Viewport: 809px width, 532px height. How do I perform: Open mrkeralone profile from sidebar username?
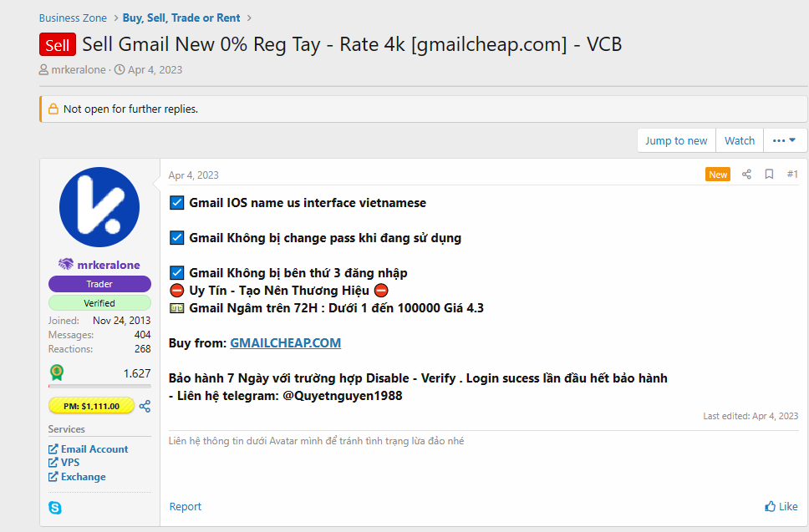[109, 265]
